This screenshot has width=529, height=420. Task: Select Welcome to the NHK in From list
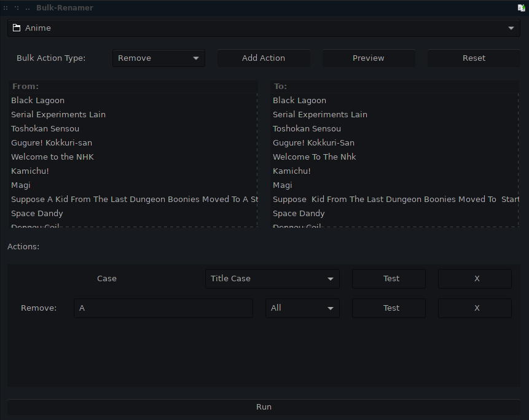[133, 157]
